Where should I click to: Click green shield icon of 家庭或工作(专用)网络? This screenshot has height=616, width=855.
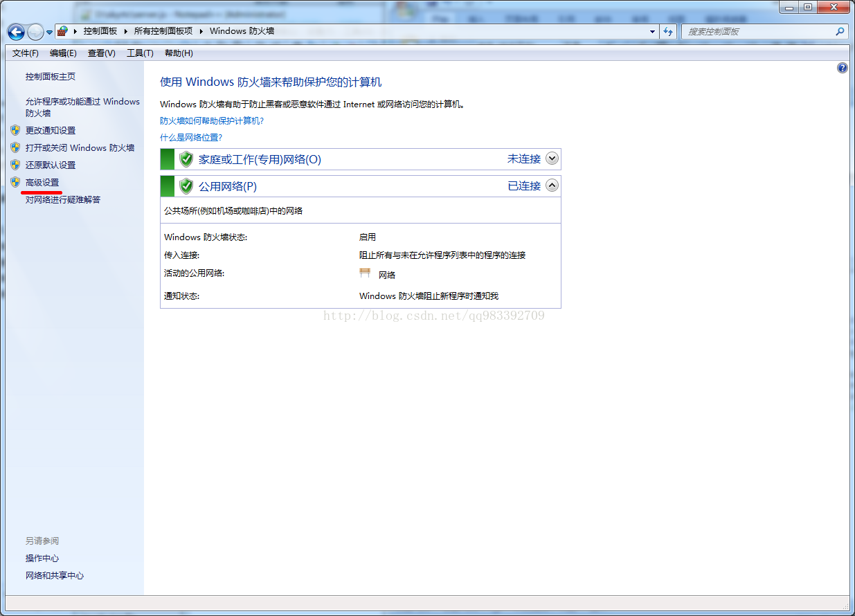[x=186, y=159]
